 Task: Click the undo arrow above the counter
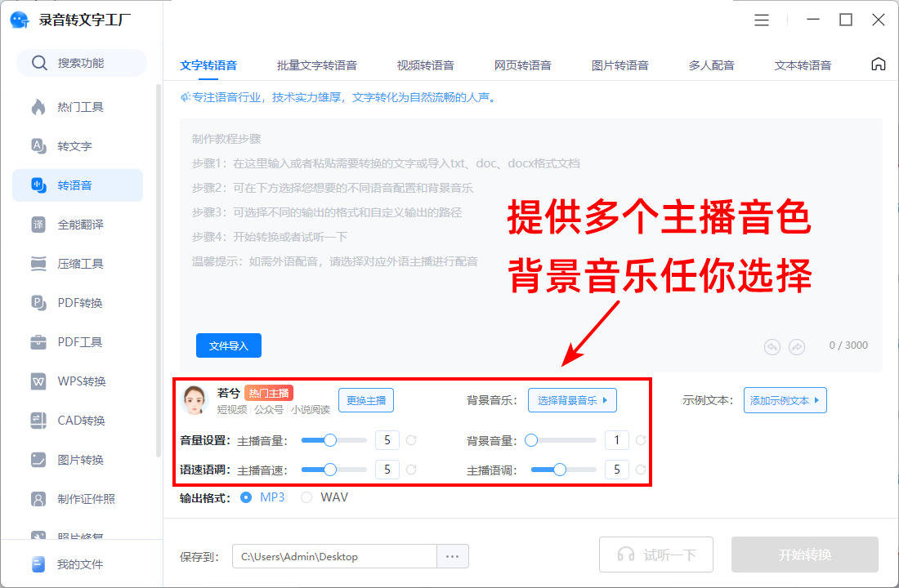(x=772, y=346)
